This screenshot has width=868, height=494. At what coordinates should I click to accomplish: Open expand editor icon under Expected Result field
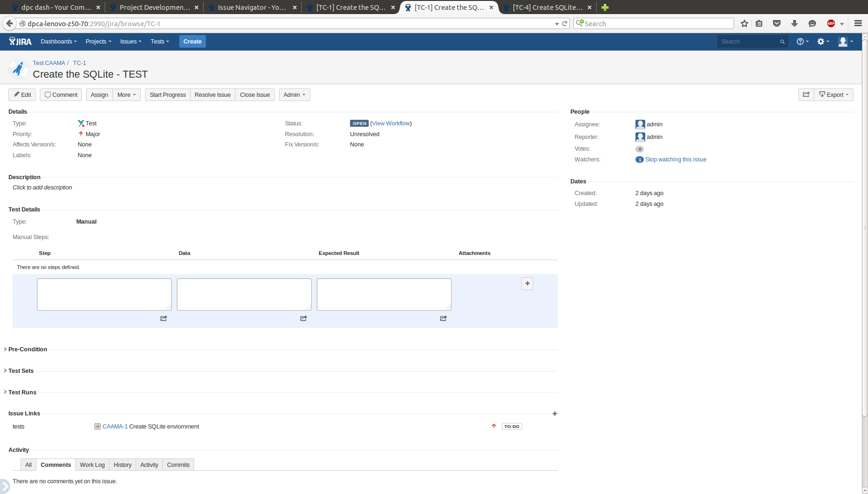tap(444, 318)
